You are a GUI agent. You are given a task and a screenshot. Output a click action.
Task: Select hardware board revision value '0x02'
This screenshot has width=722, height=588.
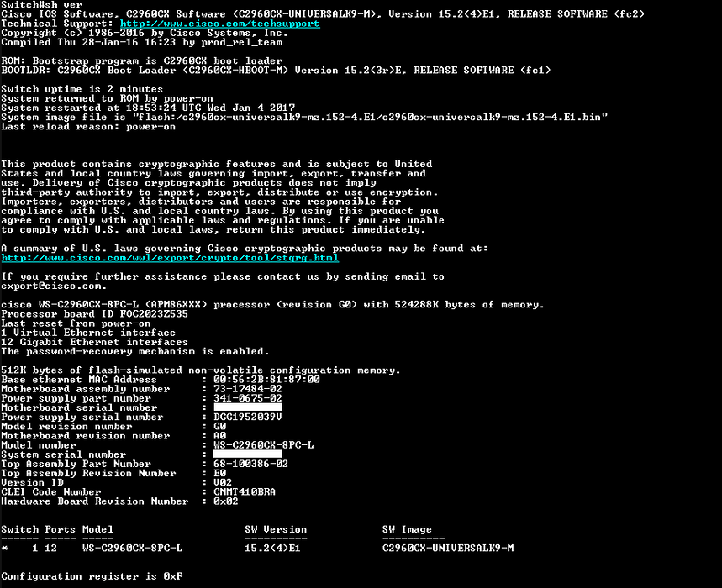coord(226,501)
